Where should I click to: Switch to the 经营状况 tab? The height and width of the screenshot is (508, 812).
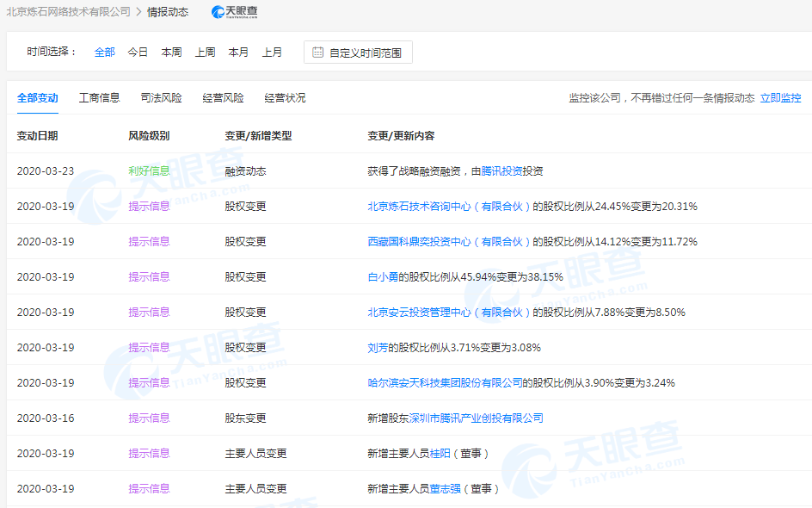point(285,98)
